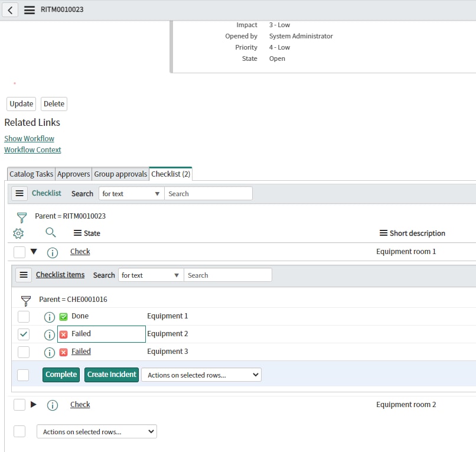The width and height of the screenshot is (476, 452).
Task: Expand the Equipment room 2 checklist row
Action: pos(34,404)
